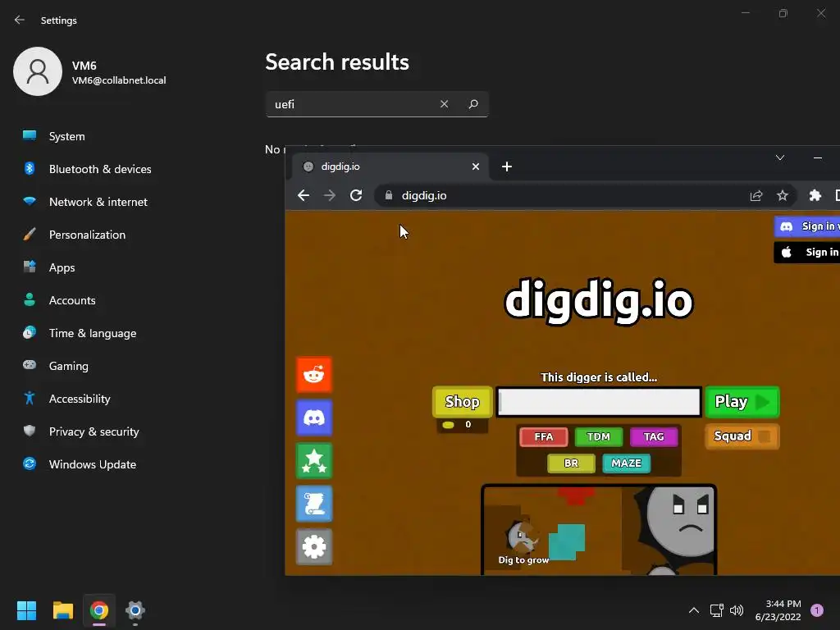840x630 pixels.
Task: Show hidden system tray icons
Action: coord(694,610)
